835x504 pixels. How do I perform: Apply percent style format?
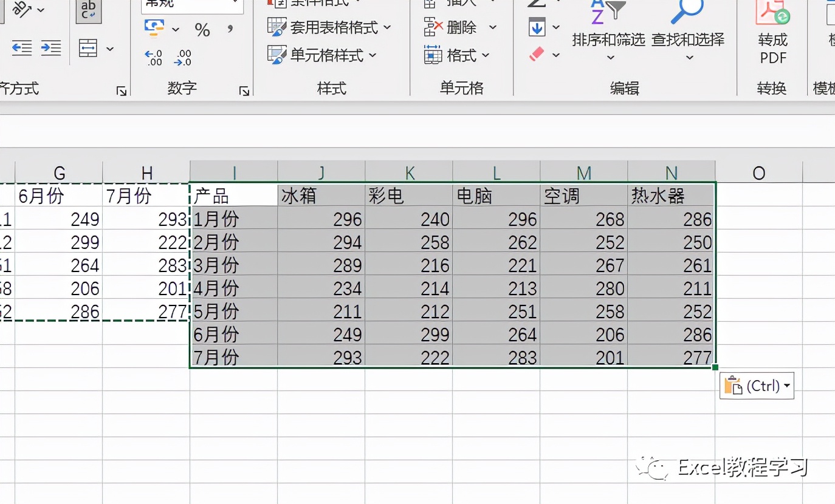[x=202, y=29]
